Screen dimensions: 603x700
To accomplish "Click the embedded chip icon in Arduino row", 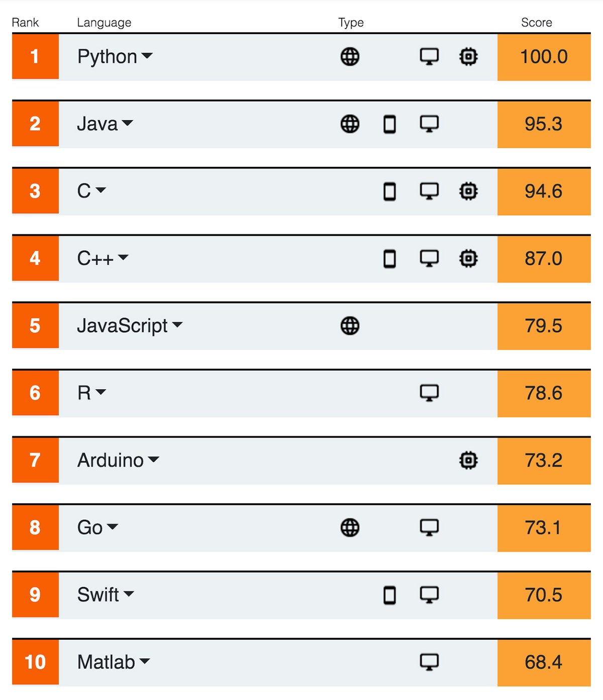I will [x=468, y=460].
